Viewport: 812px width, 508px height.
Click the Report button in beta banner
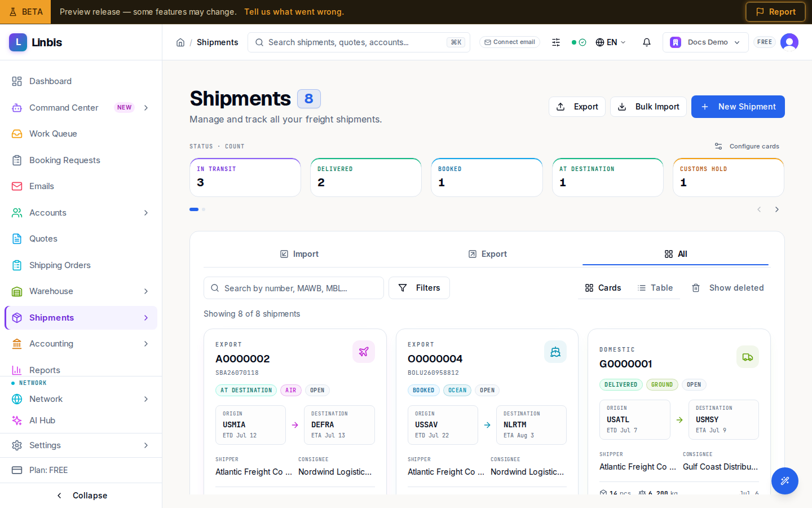775,12
